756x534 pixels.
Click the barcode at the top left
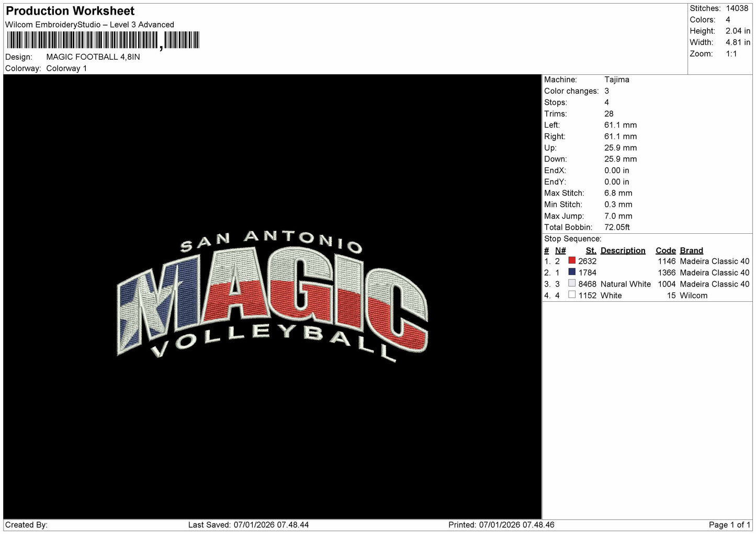click(x=103, y=40)
